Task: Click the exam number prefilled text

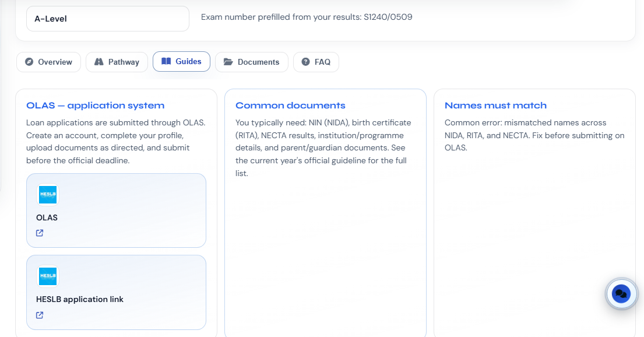Action: point(307,17)
